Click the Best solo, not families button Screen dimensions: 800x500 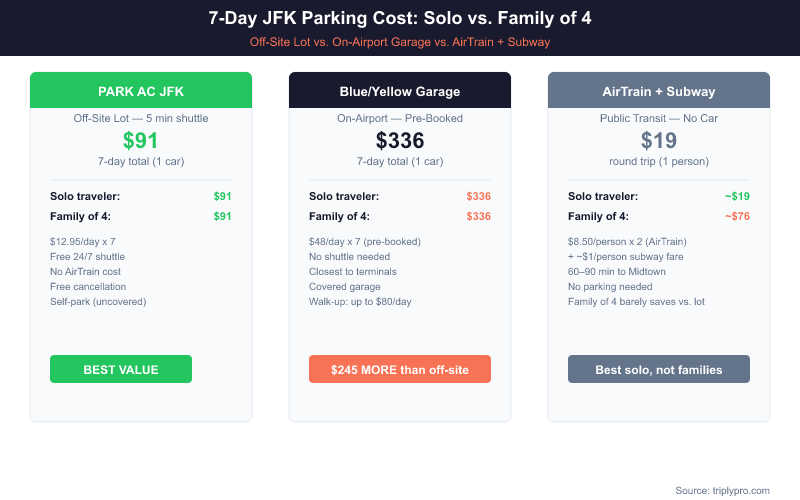point(658,369)
